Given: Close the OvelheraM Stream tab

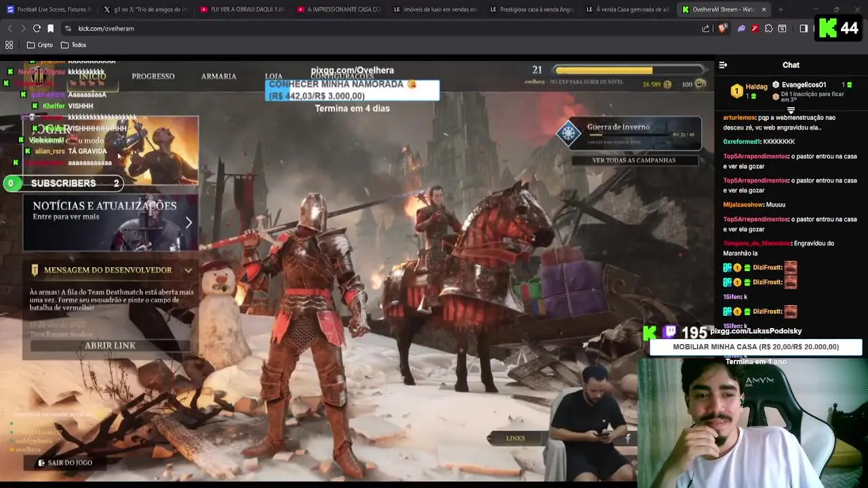Looking at the screenshot, I should click(764, 9).
